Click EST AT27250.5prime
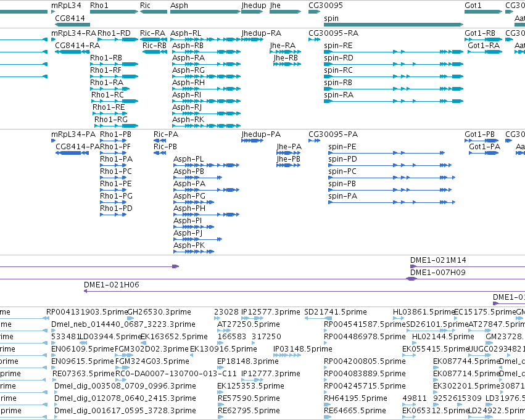The width and height of the screenshot is (525, 420). [249, 324]
